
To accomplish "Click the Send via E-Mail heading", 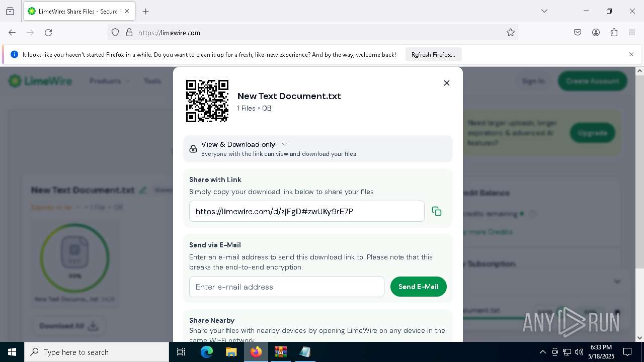I will pos(215,245).
